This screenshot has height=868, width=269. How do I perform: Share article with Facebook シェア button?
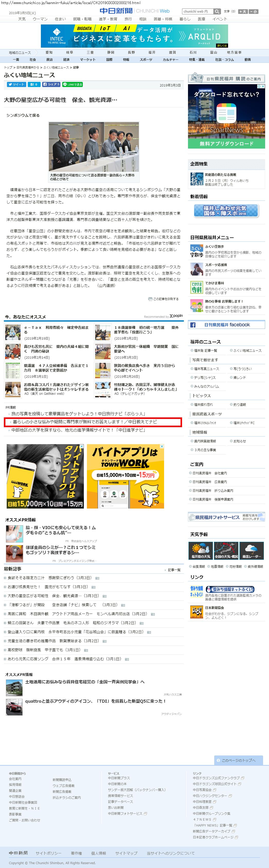click(51, 84)
